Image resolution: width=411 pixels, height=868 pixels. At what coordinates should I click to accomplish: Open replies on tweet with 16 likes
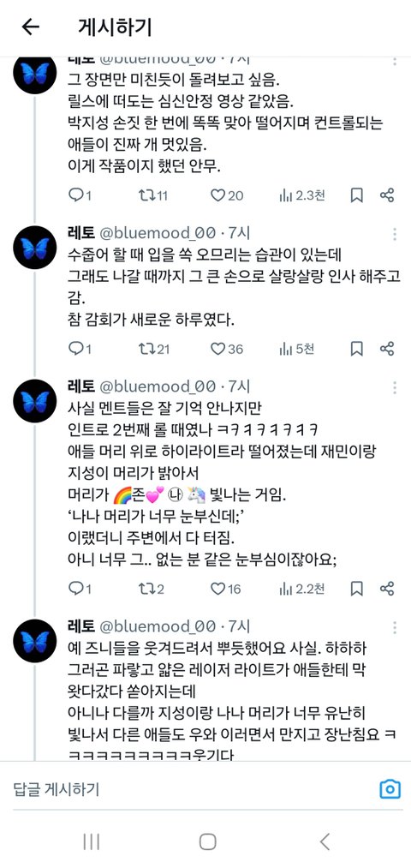(x=80, y=589)
